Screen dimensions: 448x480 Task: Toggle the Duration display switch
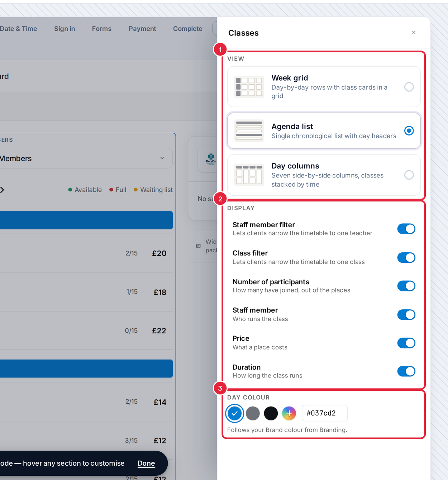406,371
